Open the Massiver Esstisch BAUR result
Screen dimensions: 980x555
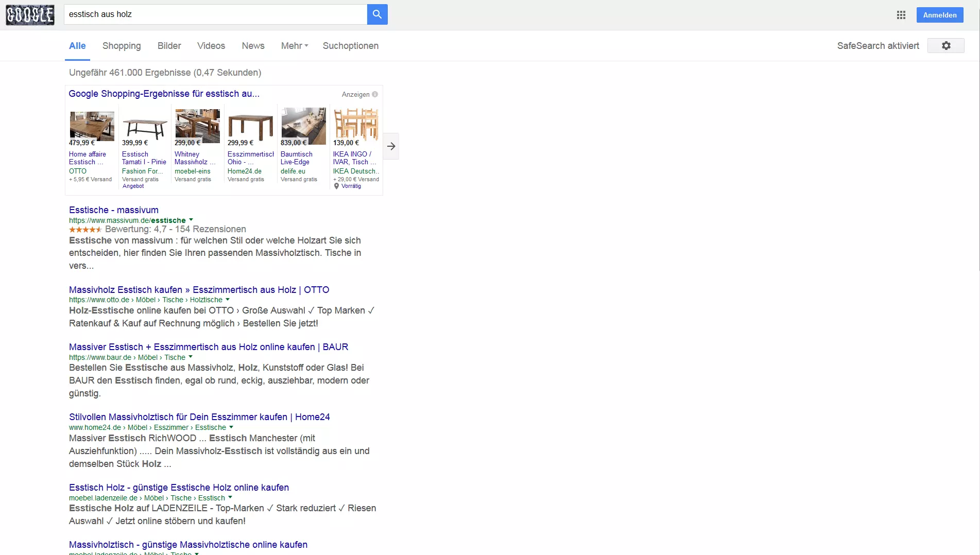pyautogui.click(x=209, y=347)
